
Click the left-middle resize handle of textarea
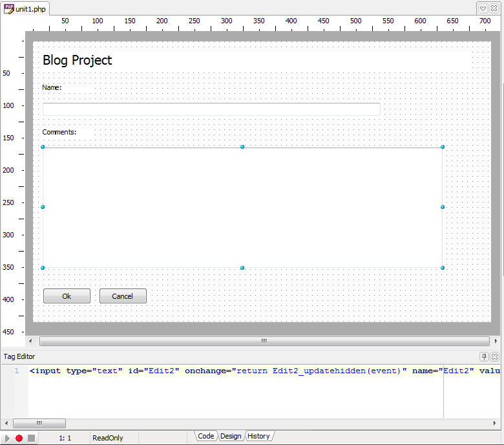coord(43,207)
